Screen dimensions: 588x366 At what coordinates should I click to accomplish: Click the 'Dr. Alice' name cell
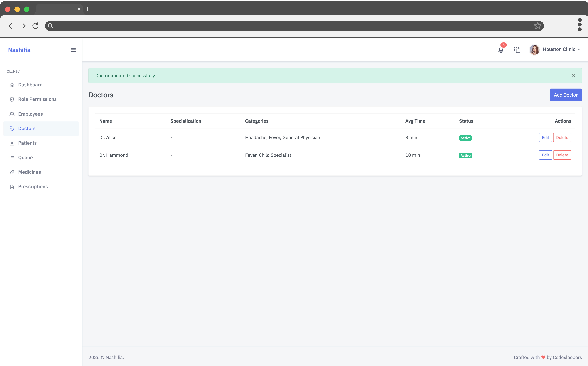pyautogui.click(x=108, y=138)
